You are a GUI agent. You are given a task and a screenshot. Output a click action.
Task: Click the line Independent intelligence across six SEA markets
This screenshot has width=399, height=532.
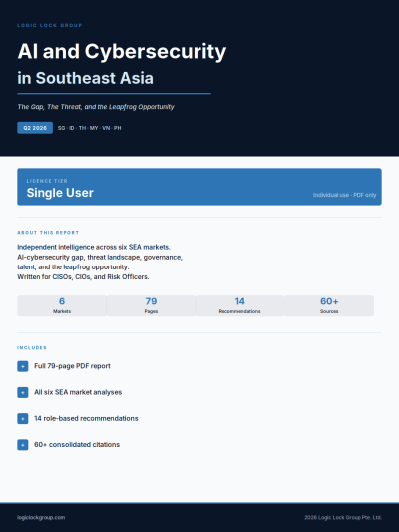coord(94,247)
